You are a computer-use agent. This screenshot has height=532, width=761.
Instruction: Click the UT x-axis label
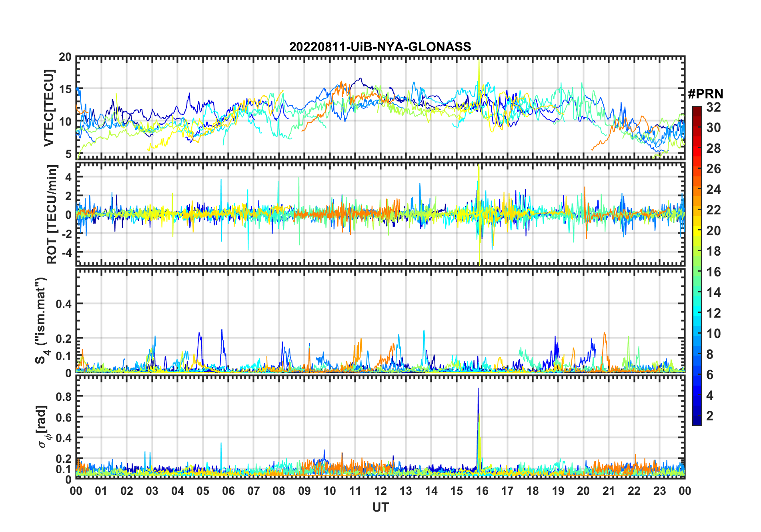[x=380, y=507]
